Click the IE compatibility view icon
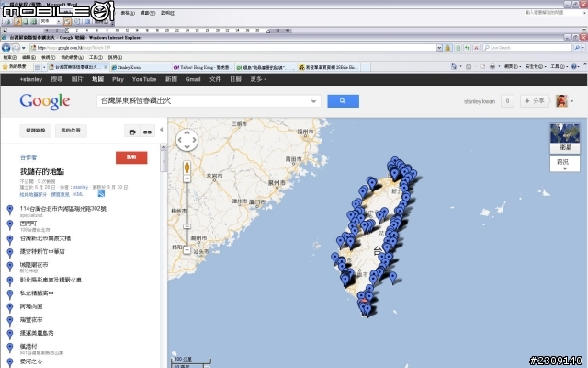The image size is (588, 368). pyautogui.click(x=458, y=48)
